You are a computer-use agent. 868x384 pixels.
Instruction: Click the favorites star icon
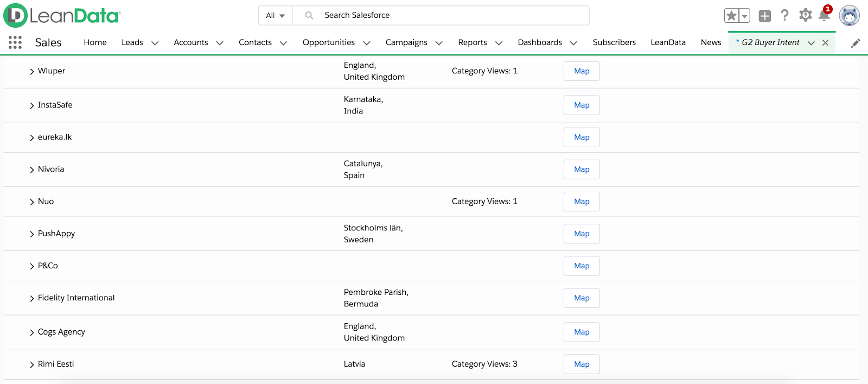click(x=731, y=16)
